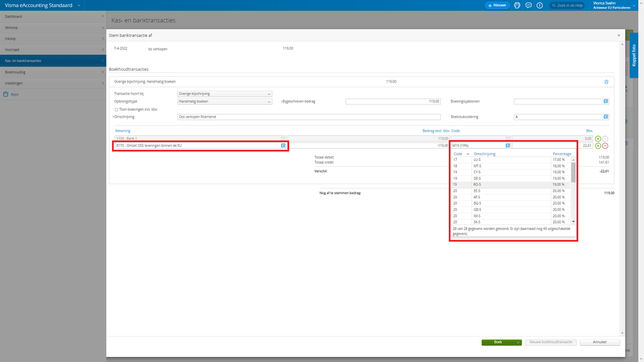Sort the list by Code column
This screenshot has height=362, width=644.
458,154
